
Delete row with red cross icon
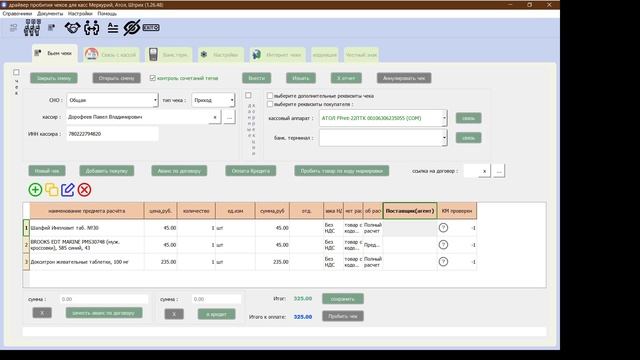click(84, 190)
